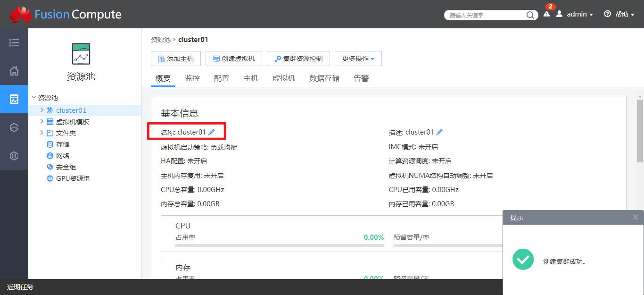Open the menu list icon in left sidebar
The height and width of the screenshot is (295, 644).
[14, 42]
